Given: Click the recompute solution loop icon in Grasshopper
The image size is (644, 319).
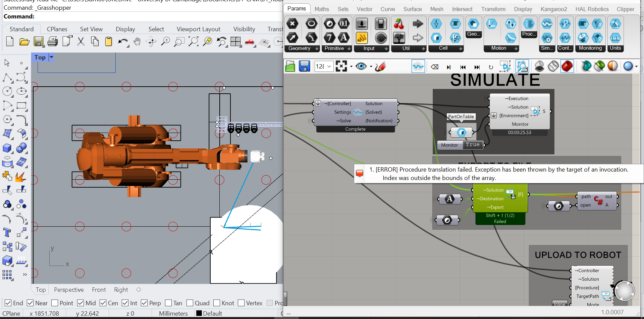Looking at the screenshot, I should pos(491,67).
